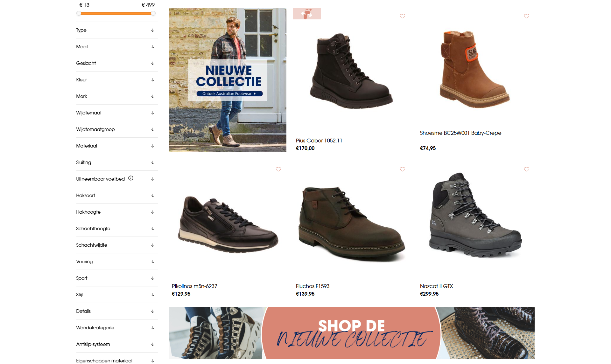
Task: Add Pius Gabor 1052.11 to wishlist heart
Action: click(403, 16)
